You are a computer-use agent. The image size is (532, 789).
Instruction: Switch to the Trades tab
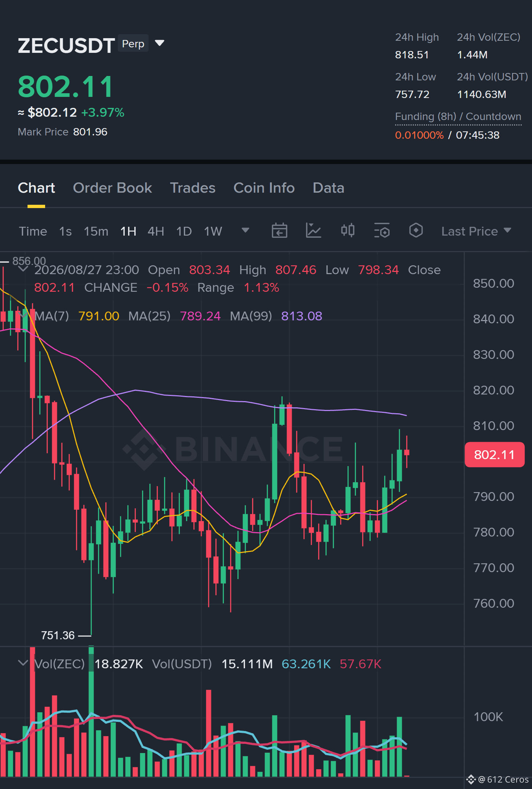click(x=193, y=188)
